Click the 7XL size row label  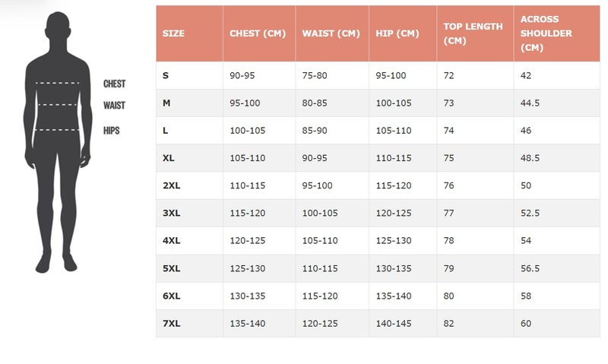click(x=172, y=324)
